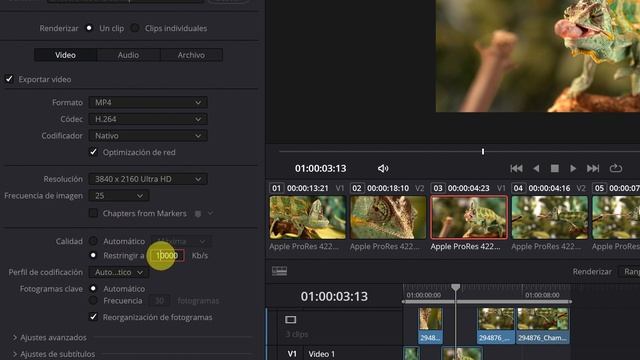The image size is (640, 360).
Task: Click Apple ProRes 422 label under clip 03
Action: pyautogui.click(x=465, y=247)
